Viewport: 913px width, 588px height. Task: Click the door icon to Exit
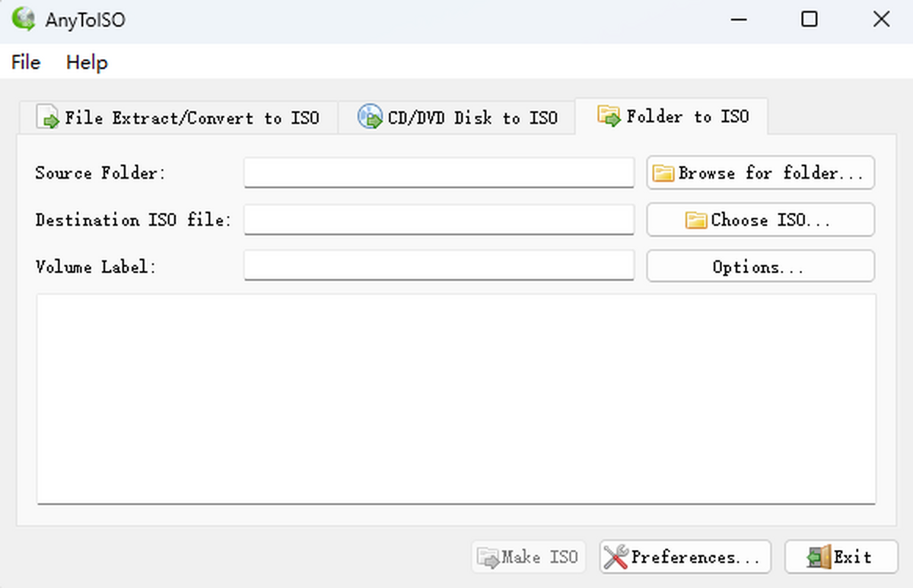pos(819,558)
